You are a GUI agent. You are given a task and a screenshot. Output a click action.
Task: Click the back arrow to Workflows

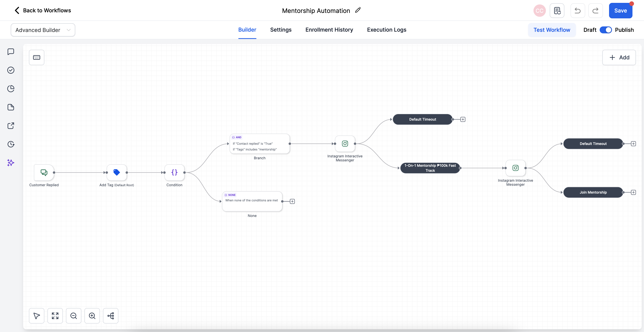(17, 10)
